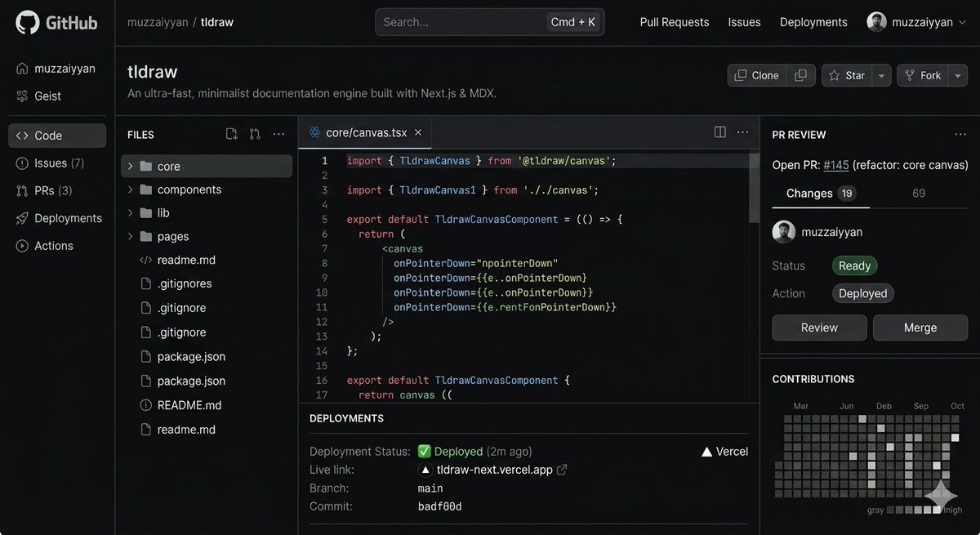Click the branch name main
980x535 pixels.
point(430,488)
